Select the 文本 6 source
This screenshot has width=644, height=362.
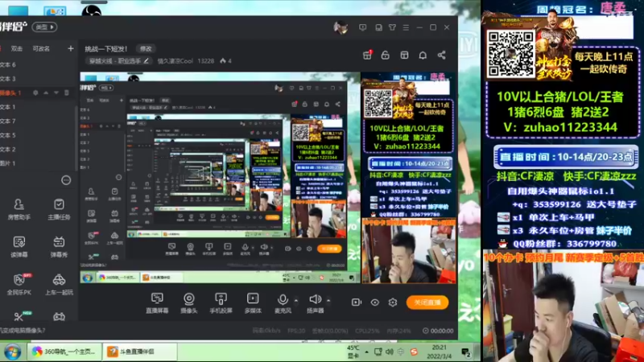tap(38, 65)
